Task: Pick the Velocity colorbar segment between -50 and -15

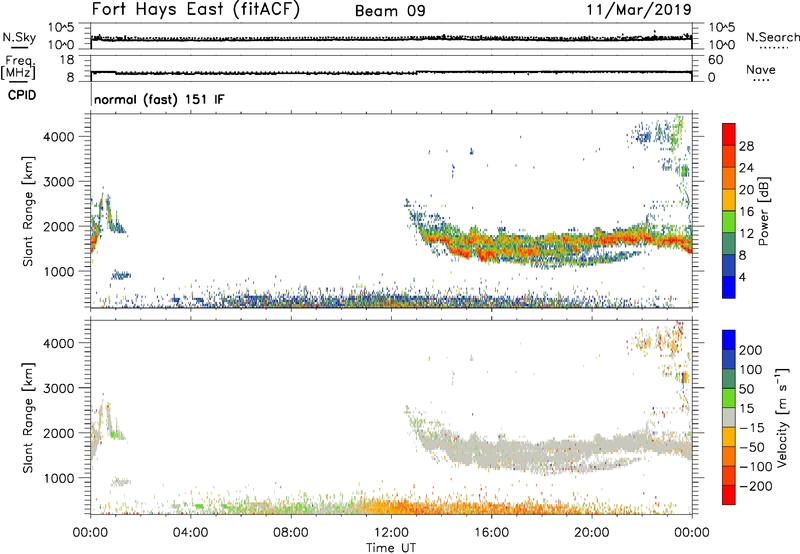Action: (729, 437)
